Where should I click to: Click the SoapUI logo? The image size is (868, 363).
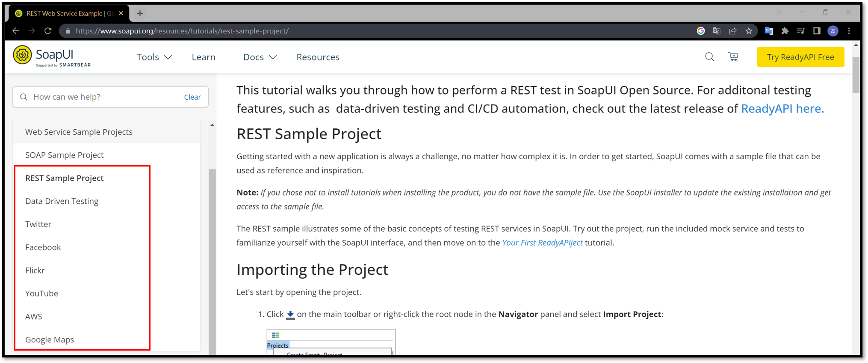(x=52, y=57)
